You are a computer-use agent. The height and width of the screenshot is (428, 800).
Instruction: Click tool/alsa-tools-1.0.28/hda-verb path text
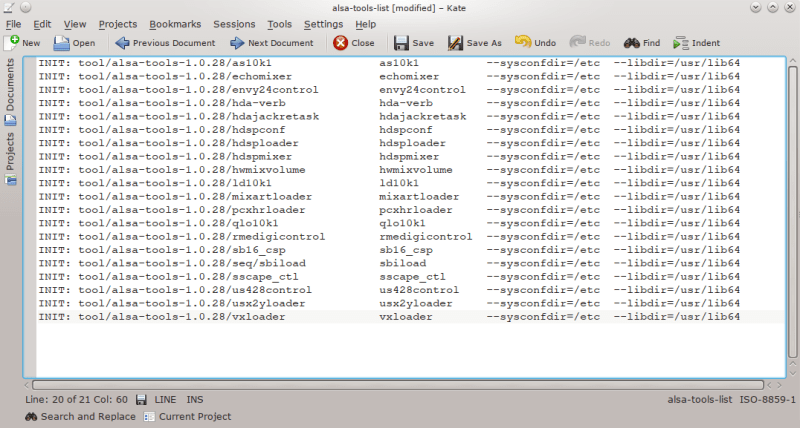coord(182,103)
